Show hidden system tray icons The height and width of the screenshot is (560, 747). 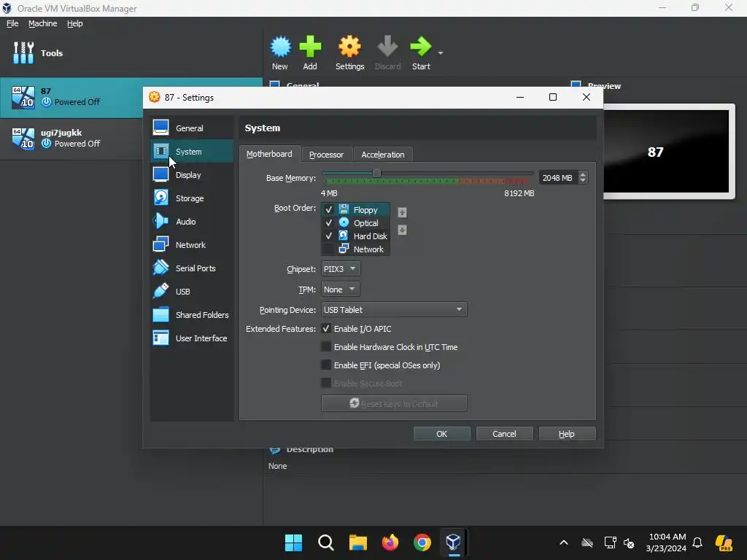[x=564, y=542]
